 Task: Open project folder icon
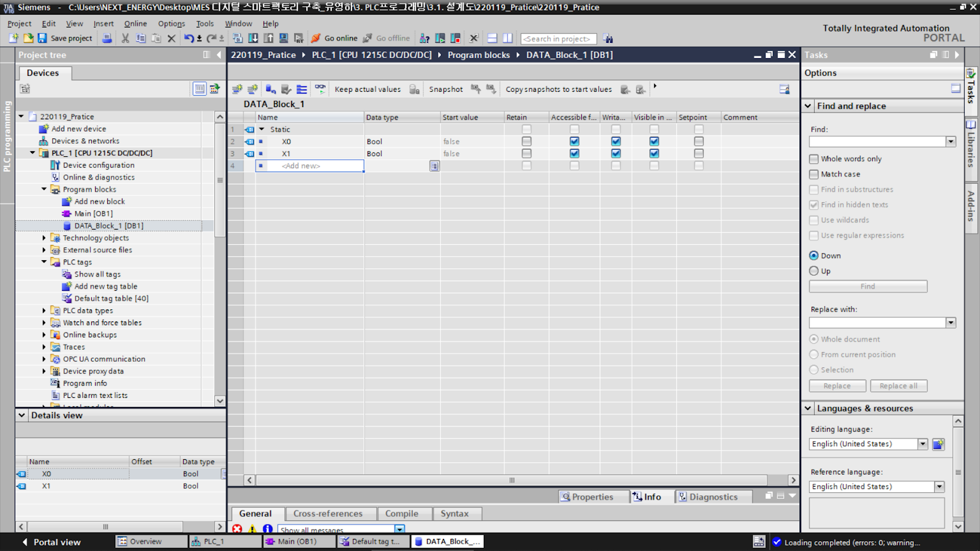tap(28, 38)
